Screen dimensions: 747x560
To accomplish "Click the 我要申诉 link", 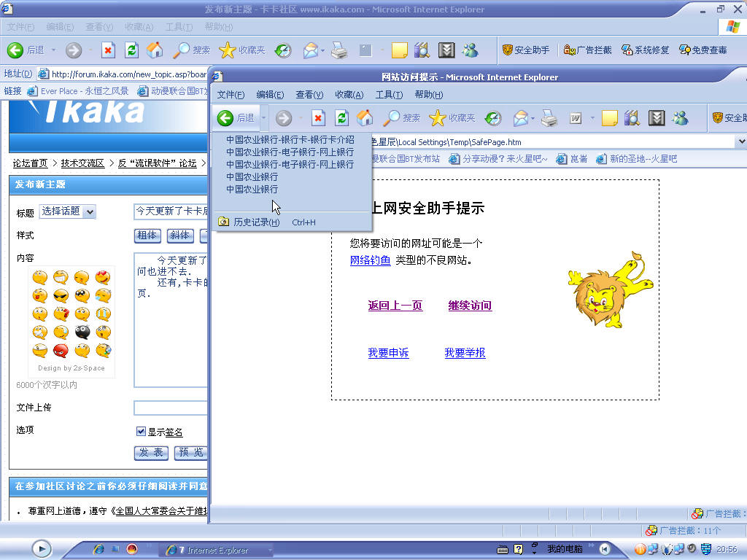I will click(388, 353).
